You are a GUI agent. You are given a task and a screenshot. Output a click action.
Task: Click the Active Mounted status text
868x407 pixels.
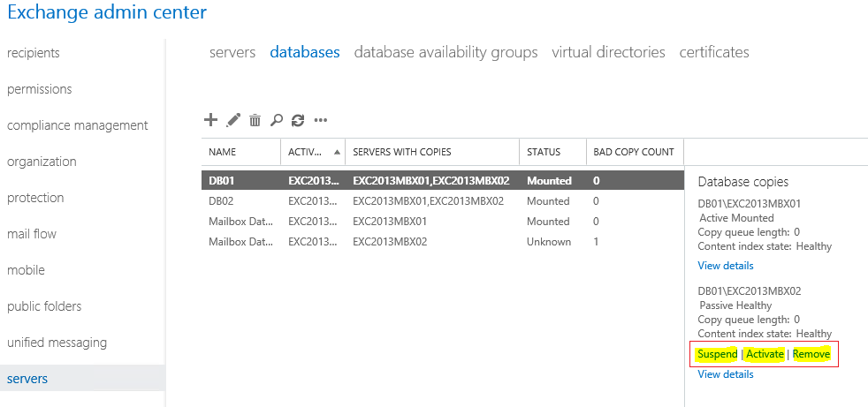coord(737,218)
